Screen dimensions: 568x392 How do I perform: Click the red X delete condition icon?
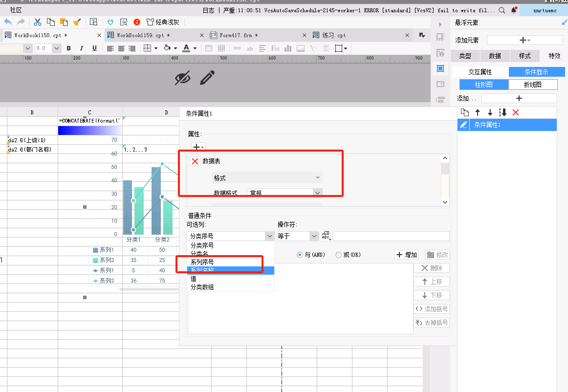coord(516,113)
